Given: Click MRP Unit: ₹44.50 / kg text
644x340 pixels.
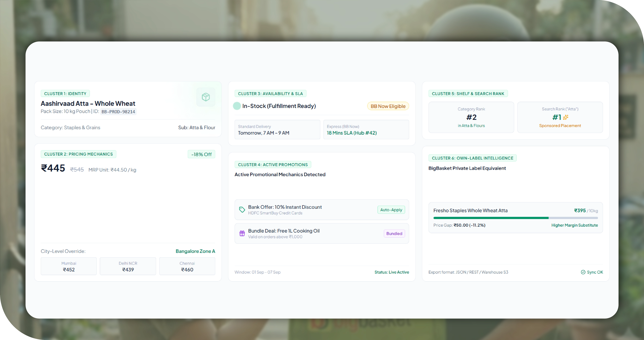Looking at the screenshot, I should 112,170.
